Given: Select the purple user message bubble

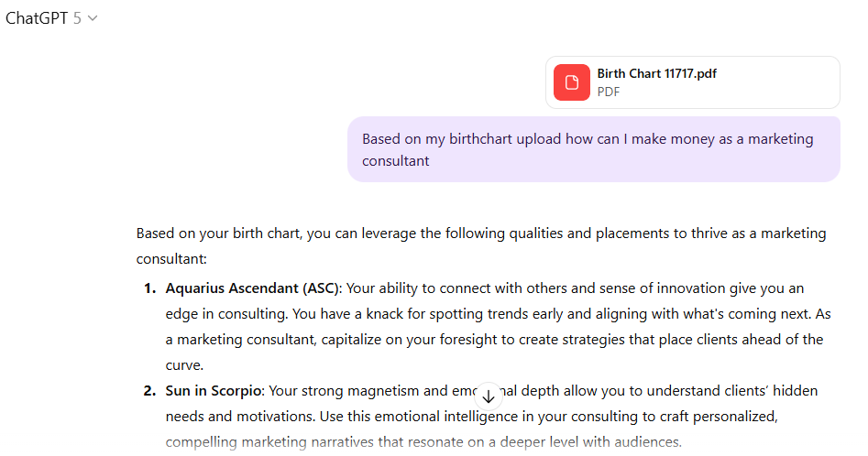Looking at the screenshot, I should [593, 149].
